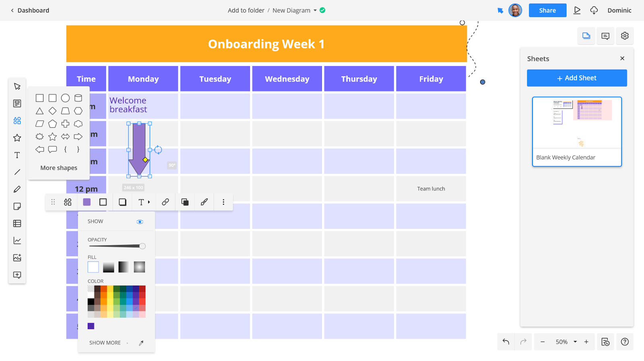Expand the New Diagram title dropdown
Viewport: 644px width, 361px height.
pos(315,10)
